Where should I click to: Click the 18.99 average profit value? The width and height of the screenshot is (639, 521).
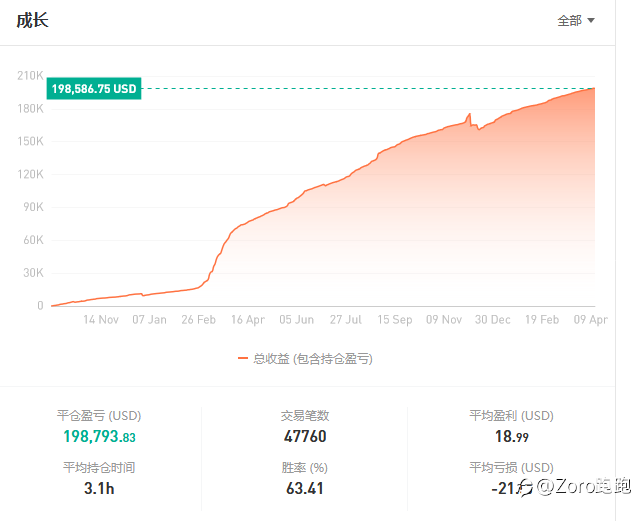[512, 437]
